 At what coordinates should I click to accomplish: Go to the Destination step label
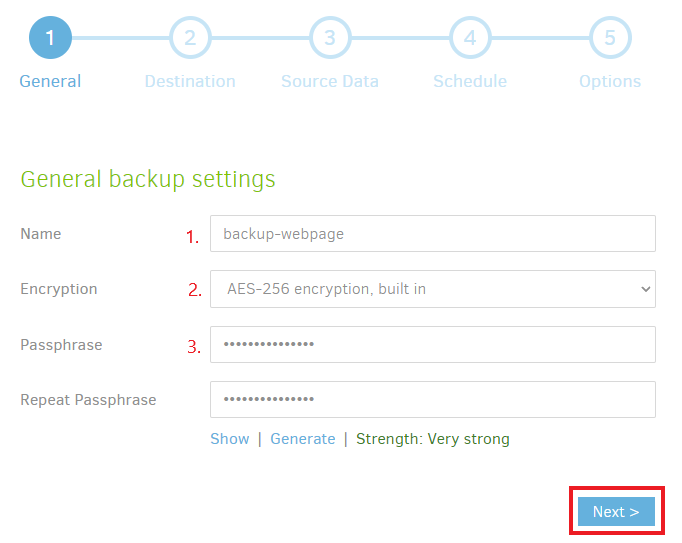click(x=190, y=81)
